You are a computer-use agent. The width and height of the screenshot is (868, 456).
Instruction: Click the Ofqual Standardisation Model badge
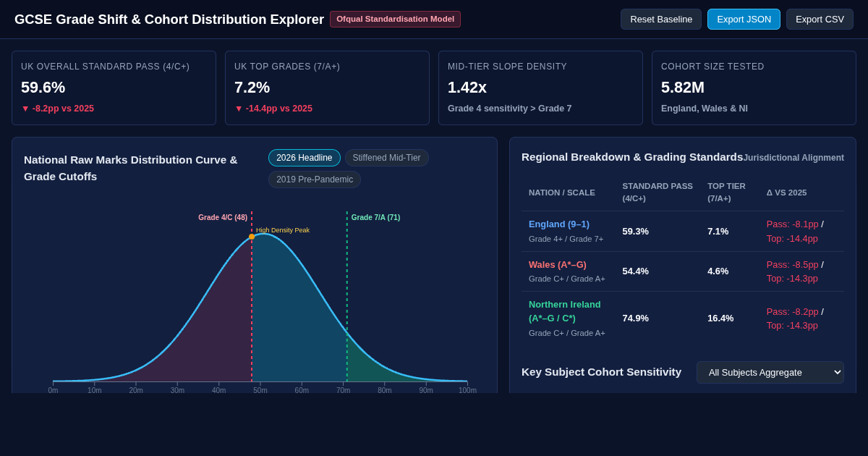pyautogui.click(x=395, y=19)
